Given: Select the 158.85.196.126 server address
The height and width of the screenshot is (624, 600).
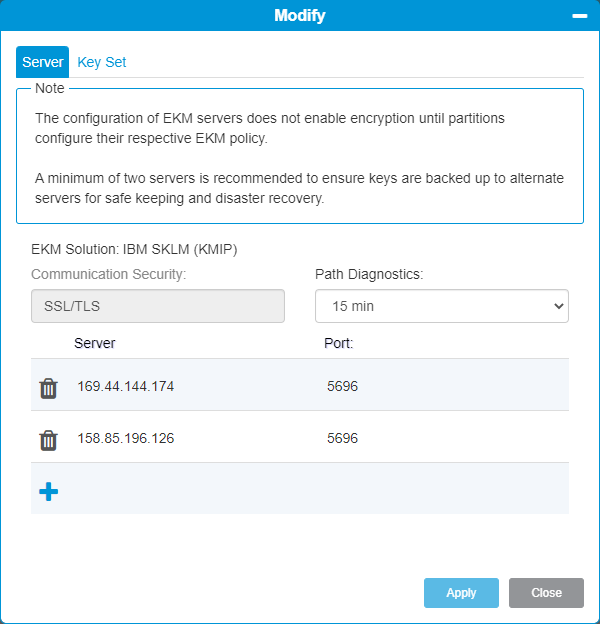Looking at the screenshot, I should click(126, 438).
